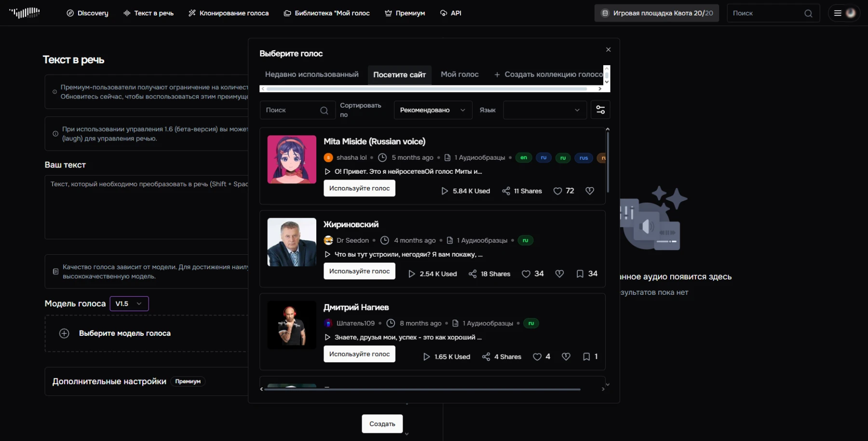Screen dimensions: 868x441
Task: Open the V1.5 voice model version dropdown
Action: click(129, 303)
